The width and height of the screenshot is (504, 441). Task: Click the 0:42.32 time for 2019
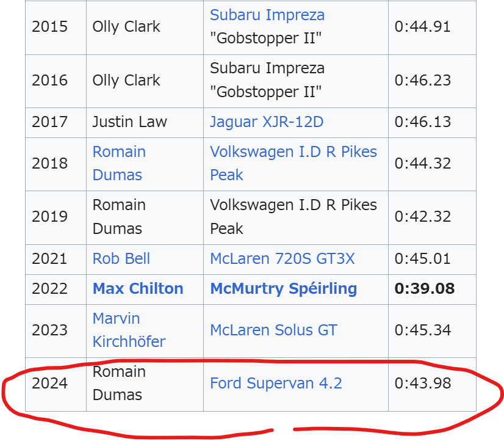point(422,217)
